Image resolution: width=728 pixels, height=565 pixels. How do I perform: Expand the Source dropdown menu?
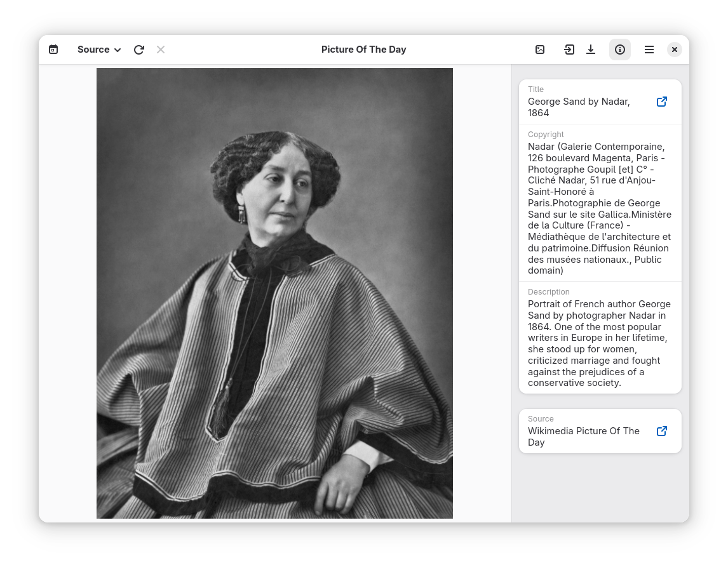coord(98,50)
